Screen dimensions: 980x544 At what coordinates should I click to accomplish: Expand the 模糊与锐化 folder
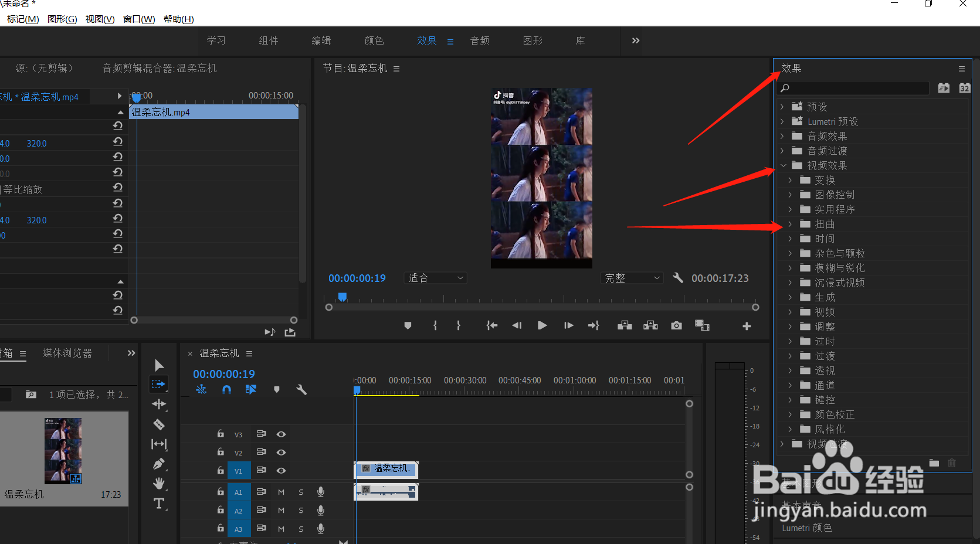tap(790, 268)
